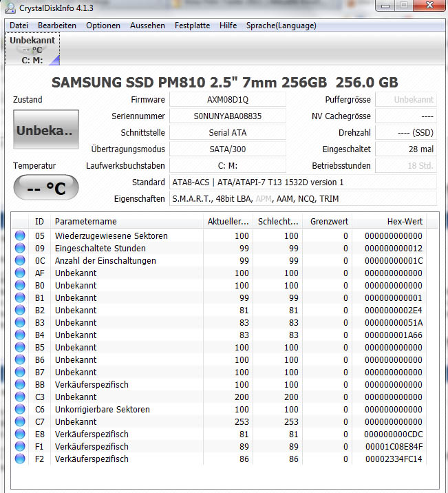448x493 pixels.
Task: Click the CrystalDiskInfo title bar icon
Action: tap(10, 8)
